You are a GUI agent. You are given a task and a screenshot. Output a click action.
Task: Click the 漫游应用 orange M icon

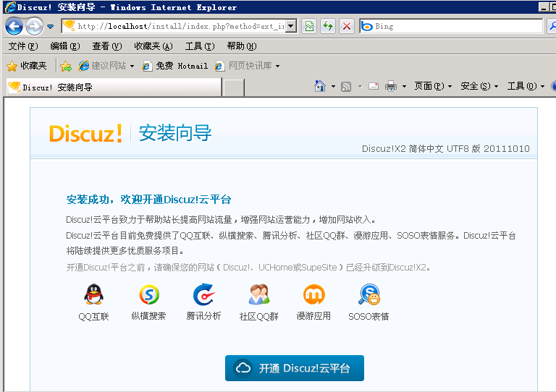pos(313,294)
